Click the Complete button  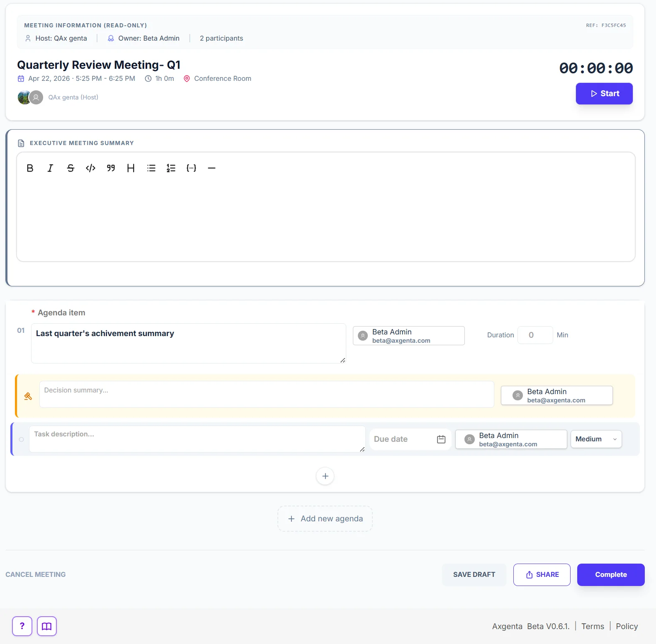pyautogui.click(x=610, y=574)
